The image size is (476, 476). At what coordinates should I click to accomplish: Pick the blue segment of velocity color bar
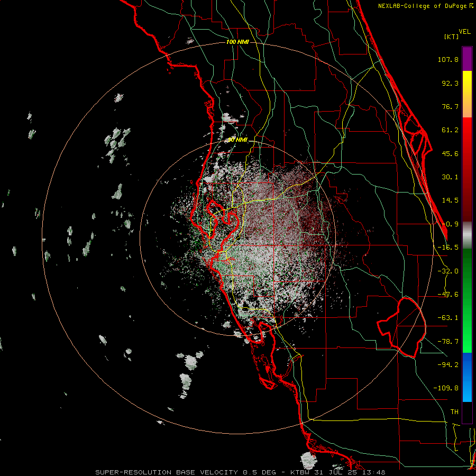[467, 377]
